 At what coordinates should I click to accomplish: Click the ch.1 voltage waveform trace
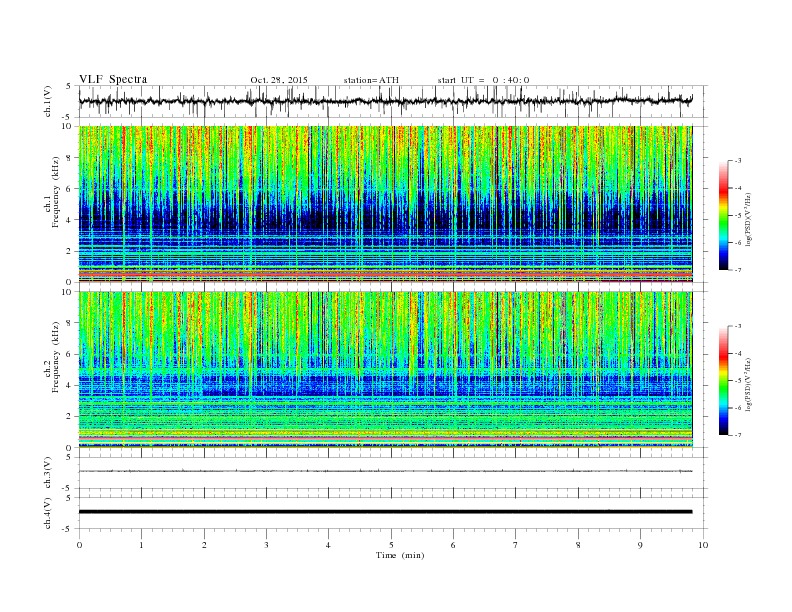click(x=385, y=101)
